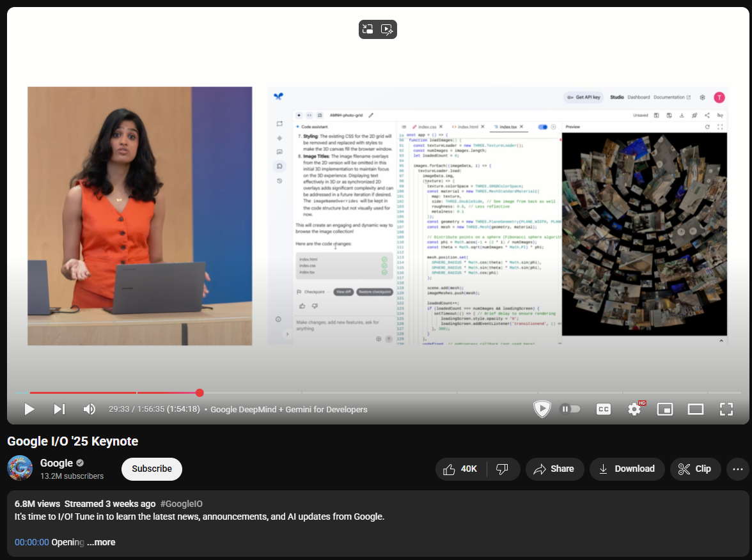Jump to the 00:00:00 Opening timestamp
Viewport: 752px width, 560px height.
pos(32,542)
